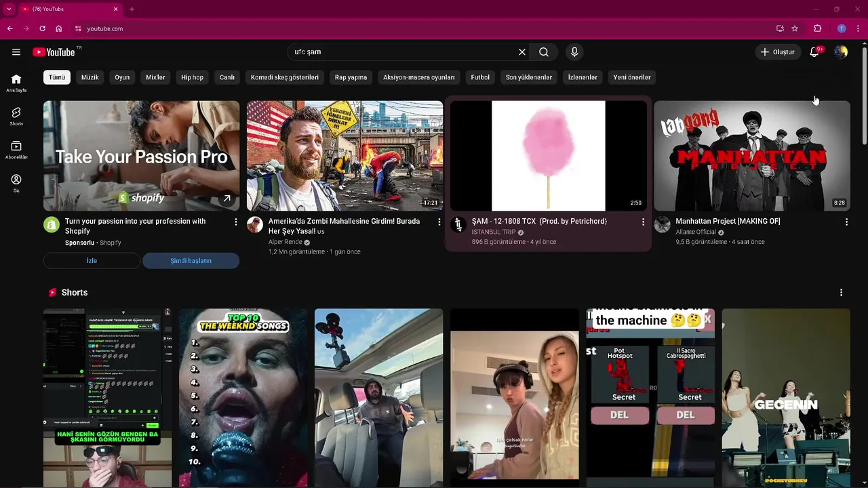This screenshot has width=868, height=488.
Task: Open the Shorts section options menu
Action: tap(841, 293)
